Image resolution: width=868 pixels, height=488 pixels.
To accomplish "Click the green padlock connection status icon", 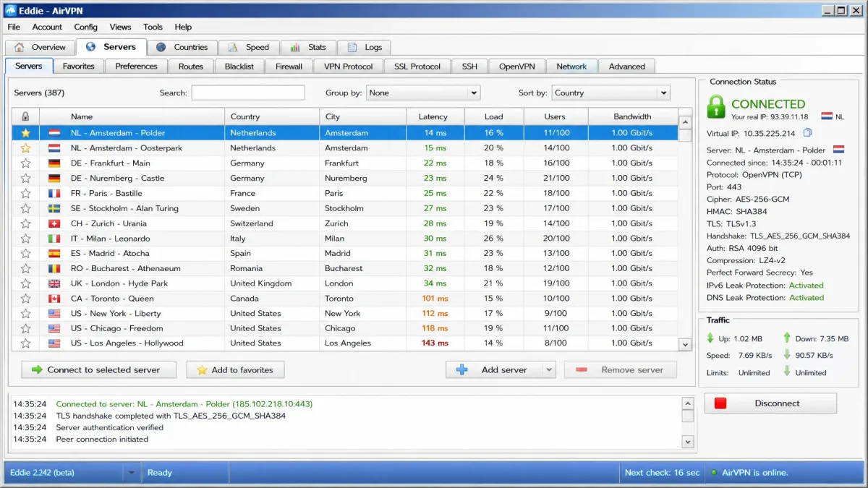I will point(715,108).
